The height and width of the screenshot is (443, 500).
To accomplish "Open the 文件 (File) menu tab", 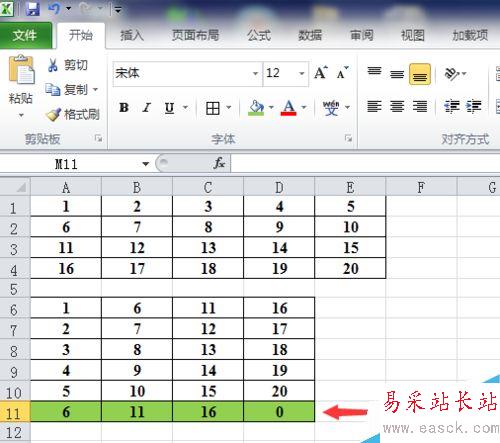I will pyautogui.click(x=25, y=35).
